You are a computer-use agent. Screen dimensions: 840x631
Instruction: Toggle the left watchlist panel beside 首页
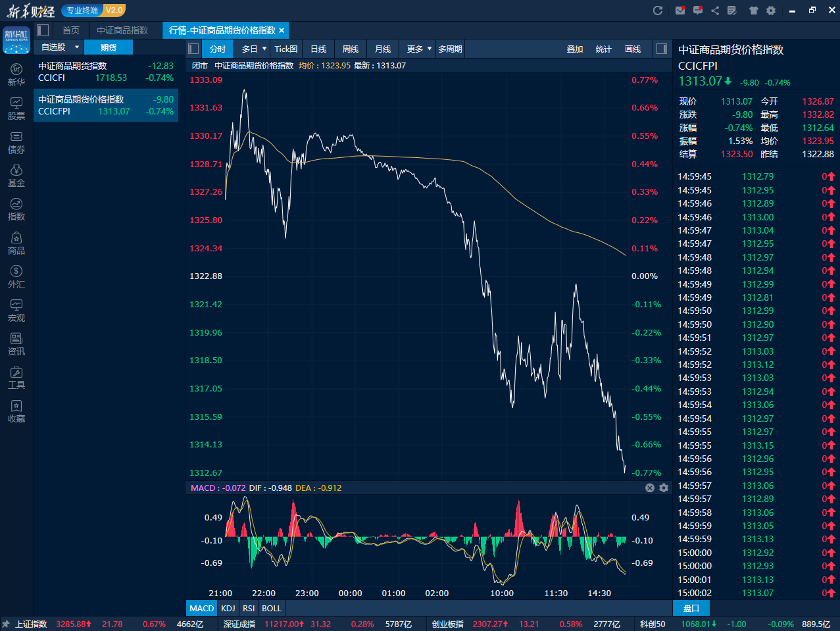pos(43,30)
